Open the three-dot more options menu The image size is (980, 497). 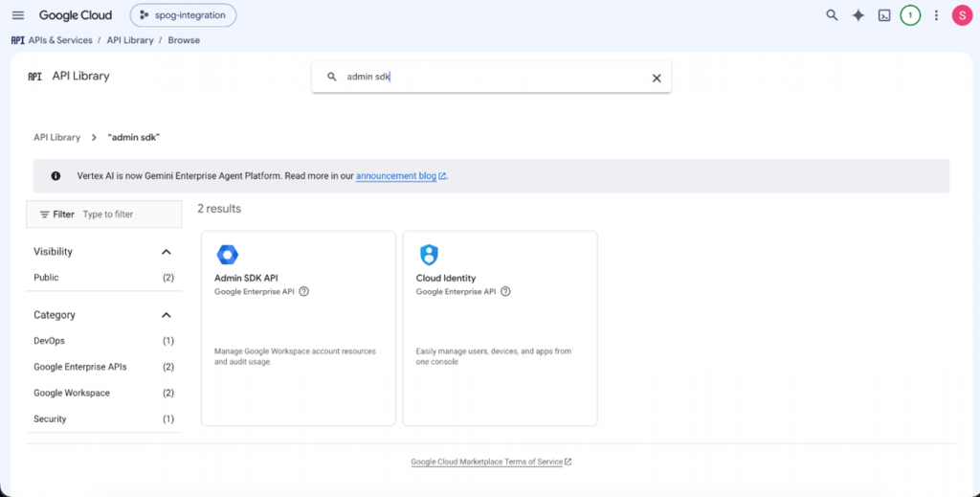[936, 15]
